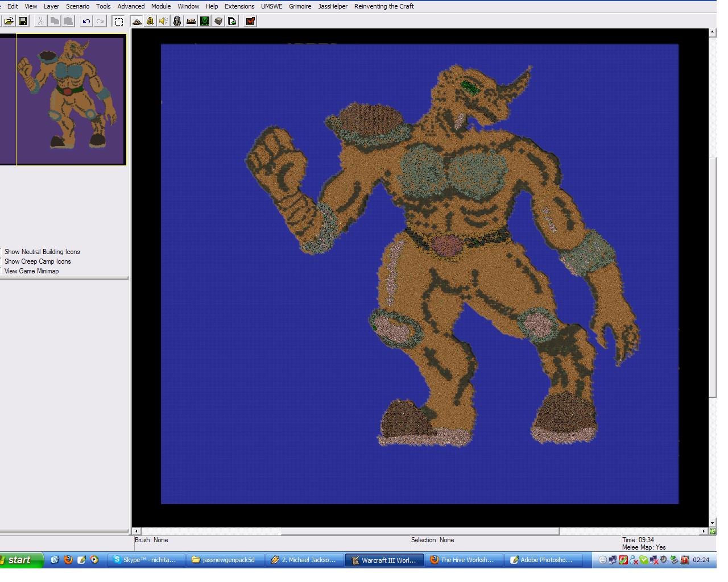Image resolution: width=728 pixels, height=582 pixels.
Task: Switch to Michael Jackson player taskbar button
Action: click(x=304, y=560)
